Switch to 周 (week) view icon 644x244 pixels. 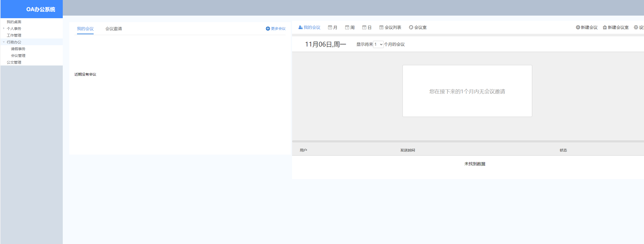click(x=347, y=27)
